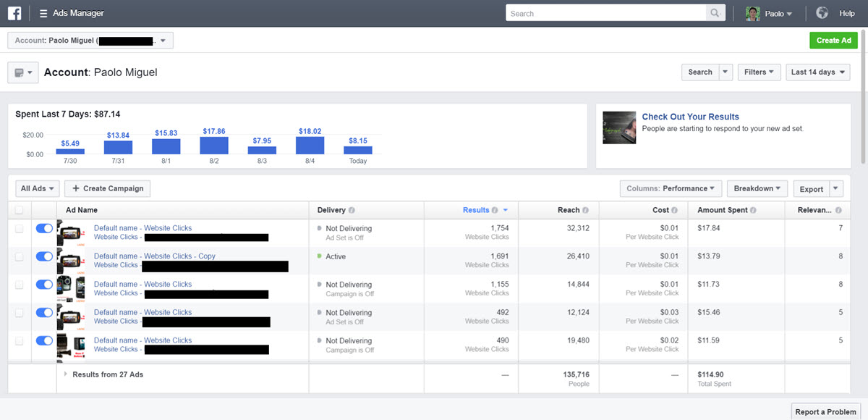The height and width of the screenshot is (420, 868).
Task: Open the All Ads filter menu
Action: 37,188
